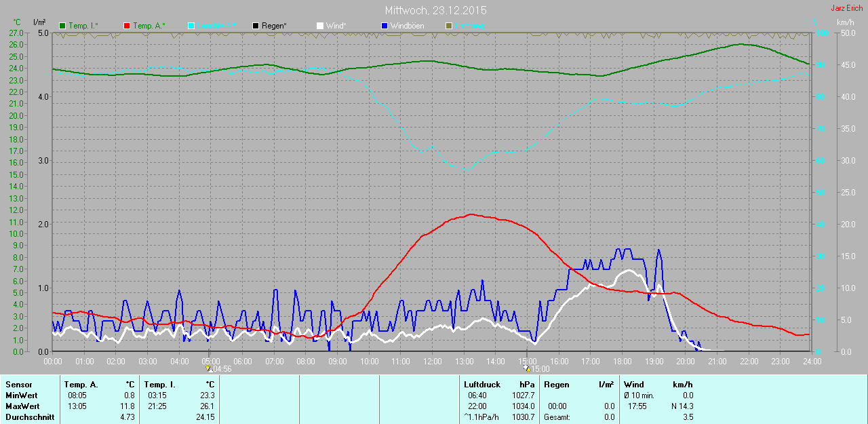Screen dimensions: 868x424
Task: Click the Temp. I. maximum time '21:25'
Action: 158,406
